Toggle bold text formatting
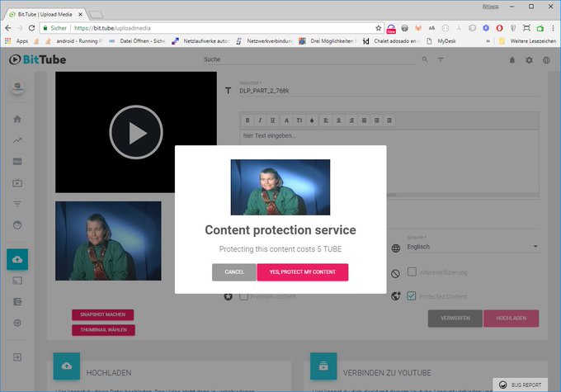This screenshot has height=392, width=561. [x=247, y=120]
